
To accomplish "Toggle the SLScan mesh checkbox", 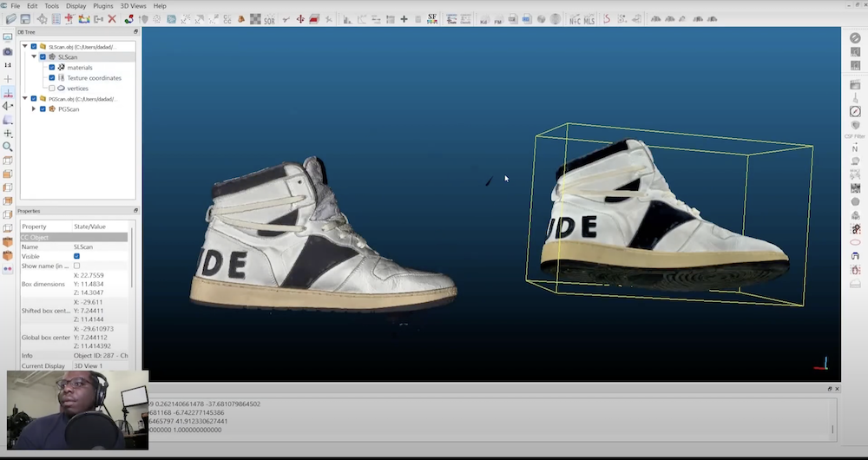I will 43,57.
